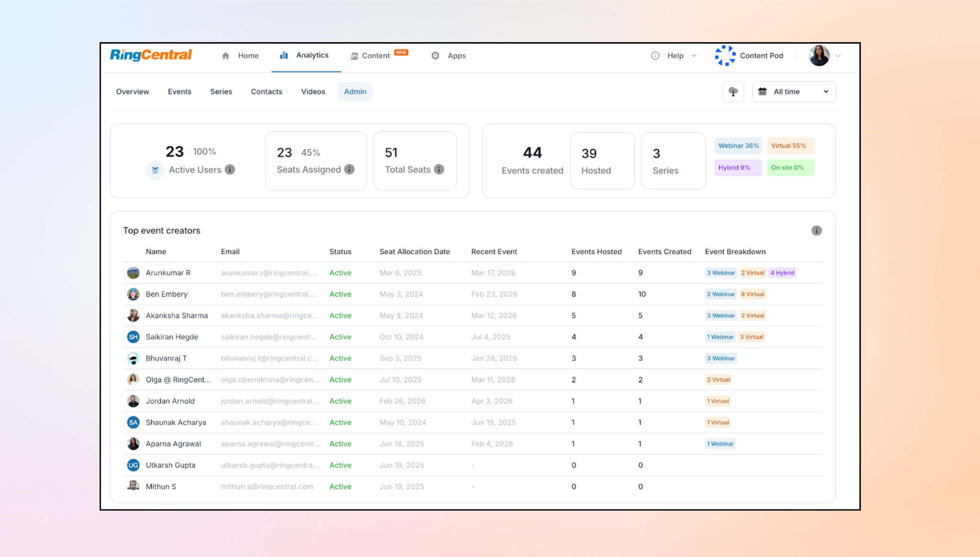Click Saikiran Hegde's SH avatar
980x557 pixels.
[x=133, y=337]
